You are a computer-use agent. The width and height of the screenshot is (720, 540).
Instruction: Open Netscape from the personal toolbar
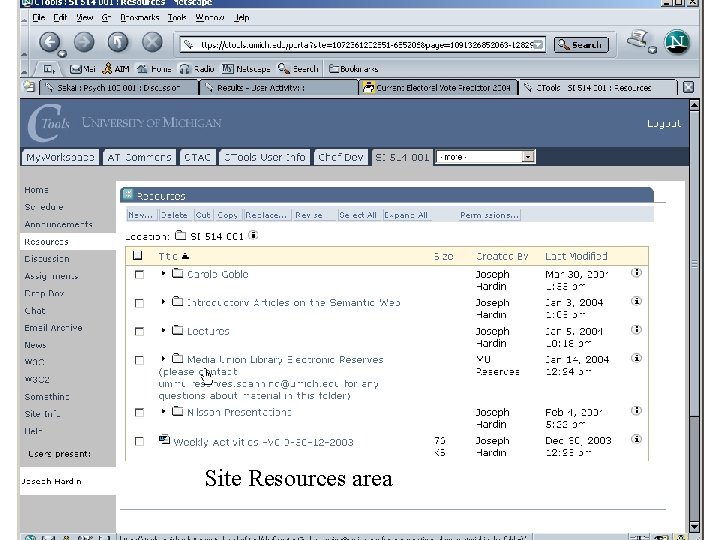246,69
